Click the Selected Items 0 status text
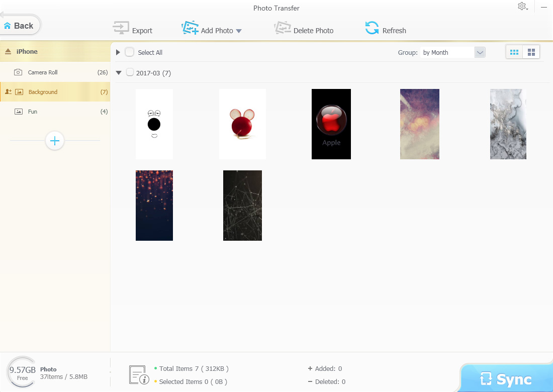Viewport: 553px width, 392px height. click(x=193, y=382)
